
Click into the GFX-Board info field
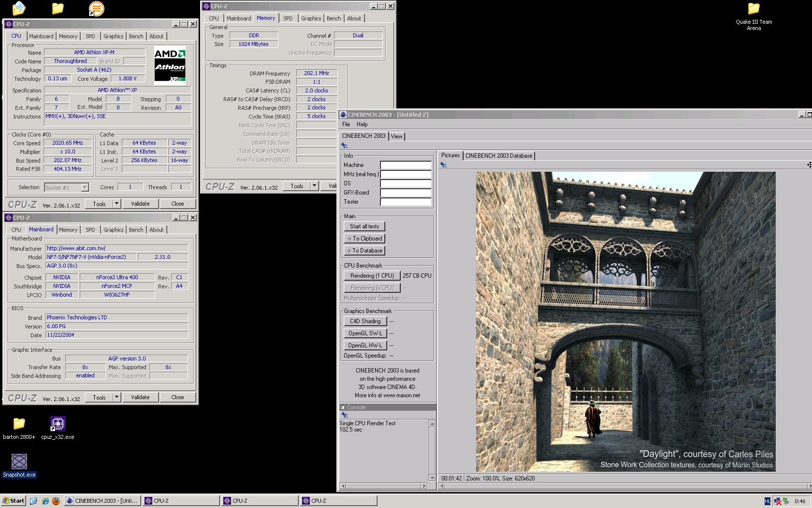pos(406,193)
